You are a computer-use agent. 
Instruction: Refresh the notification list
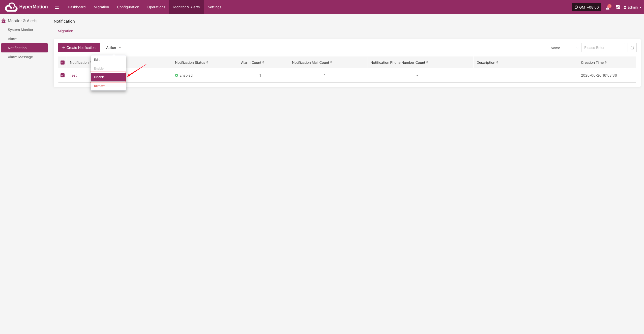click(632, 48)
